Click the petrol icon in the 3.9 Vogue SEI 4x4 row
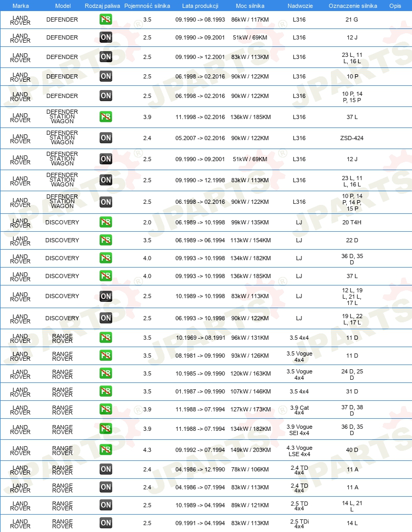The height and width of the screenshot is (532, 412). [105, 429]
